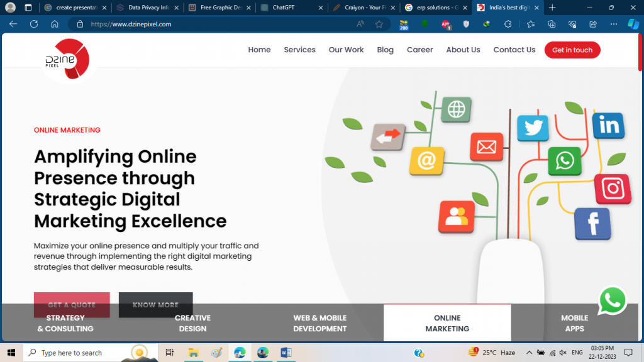Close the India's best digit tab

coord(537,8)
